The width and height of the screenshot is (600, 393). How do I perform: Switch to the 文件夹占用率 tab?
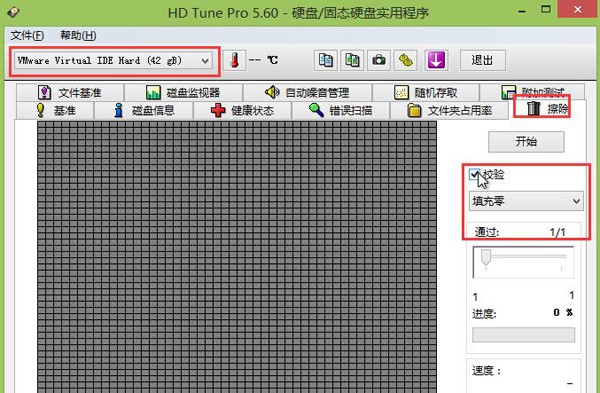[x=449, y=111]
